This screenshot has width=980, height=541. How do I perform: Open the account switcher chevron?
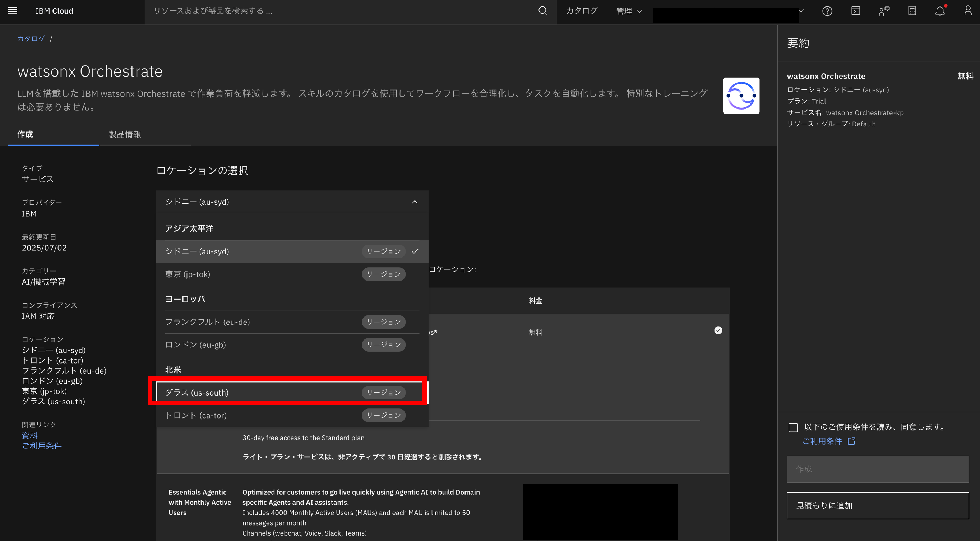coord(801,11)
